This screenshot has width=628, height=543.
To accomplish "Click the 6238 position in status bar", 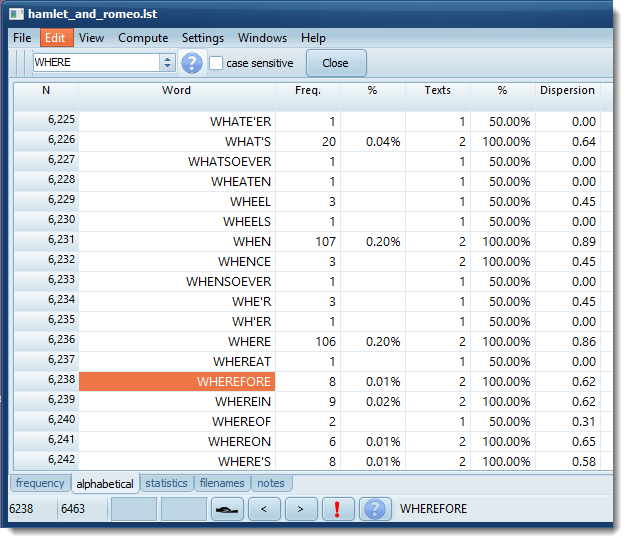I will (21, 509).
